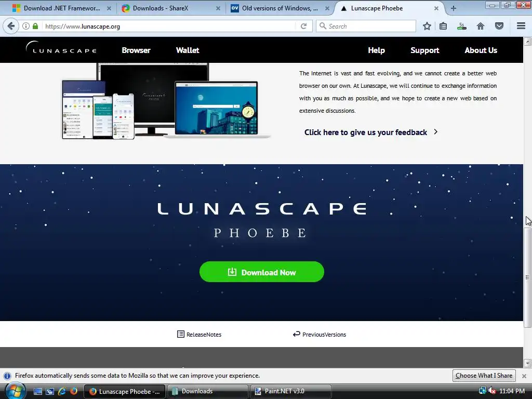Screen dimensions: 532x399
Task: Open the Help page link
Action: [376, 50]
